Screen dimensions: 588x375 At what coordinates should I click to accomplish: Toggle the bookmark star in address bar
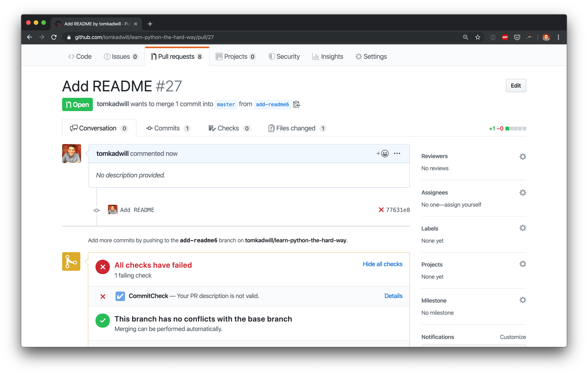coord(478,37)
